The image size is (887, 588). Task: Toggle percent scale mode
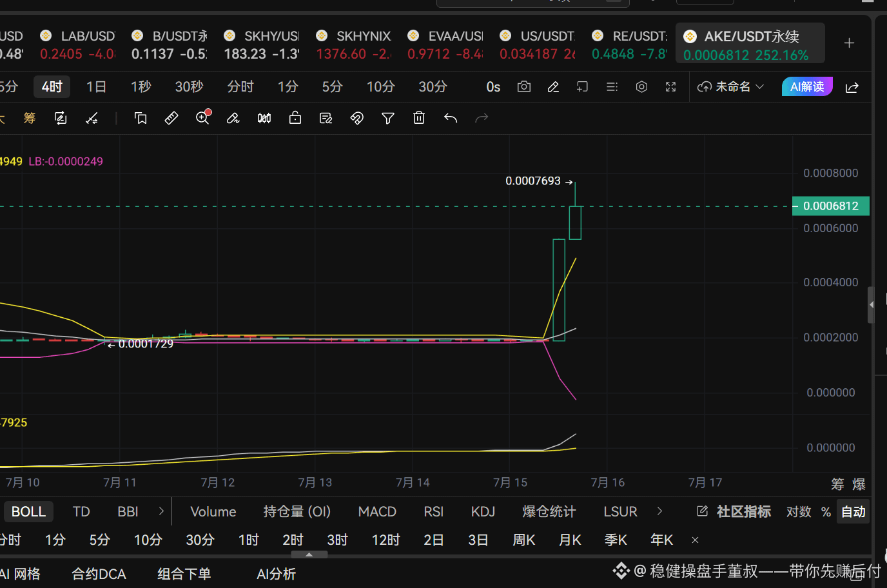click(x=826, y=512)
